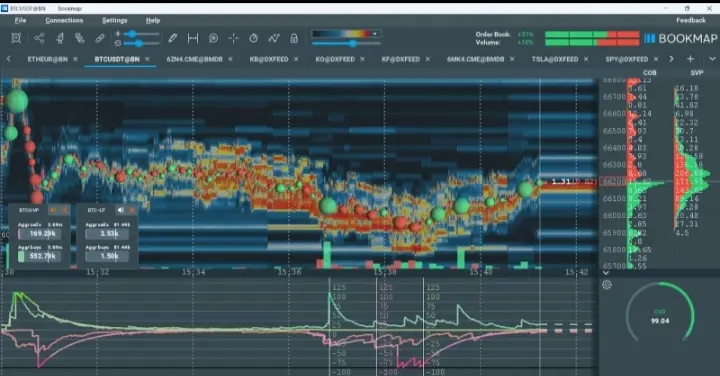Close the TSLA@DXFEED tab
The height and width of the screenshot is (376, 720).
coord(586,59)
